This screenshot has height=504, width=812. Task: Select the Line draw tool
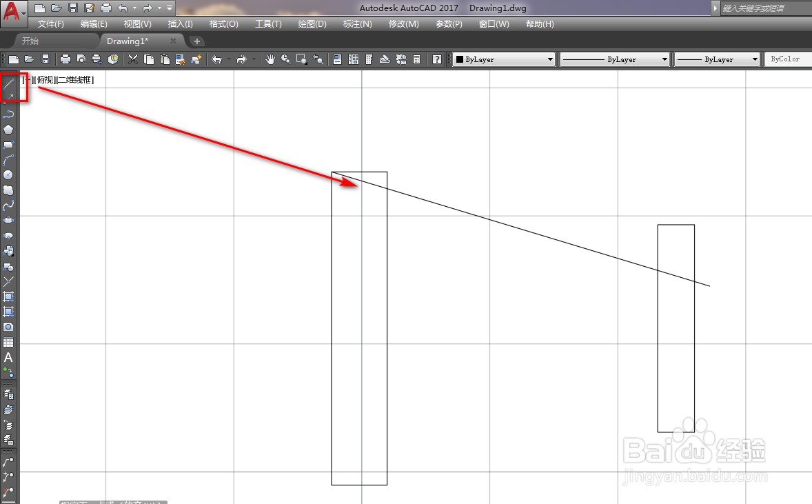pos(8,83)
